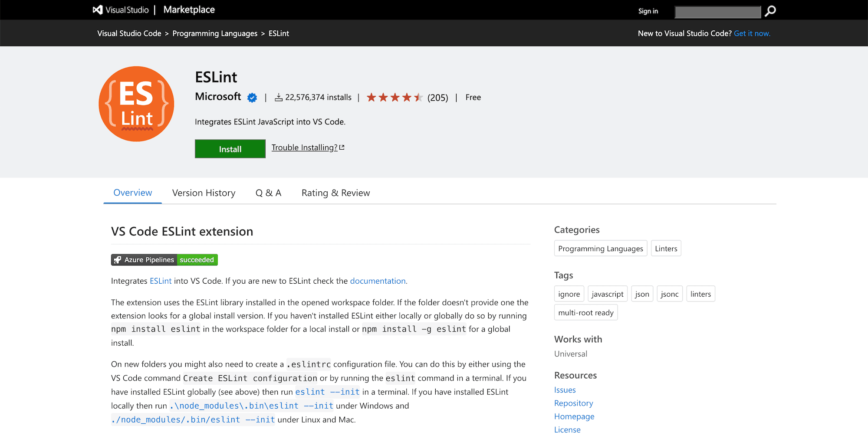The height and width of the screenshot is (439, 868).
Task: Click the Free price label
Action: point(473,98)
